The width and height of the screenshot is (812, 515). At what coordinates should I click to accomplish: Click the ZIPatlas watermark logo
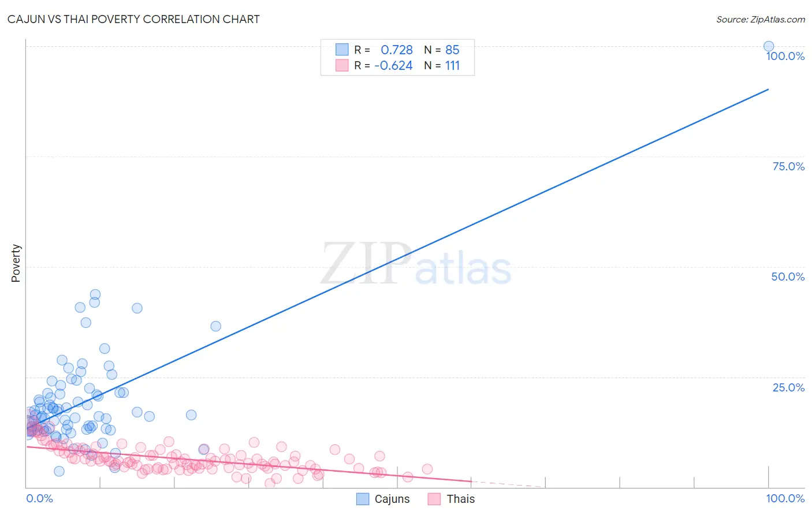(x=416, y=263)
